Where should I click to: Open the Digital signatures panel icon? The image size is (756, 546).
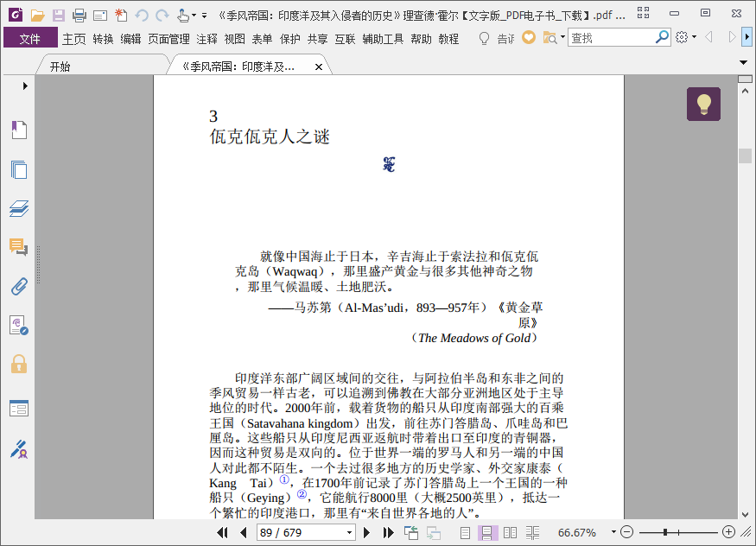pyautogui.click(x=19, y=326)
